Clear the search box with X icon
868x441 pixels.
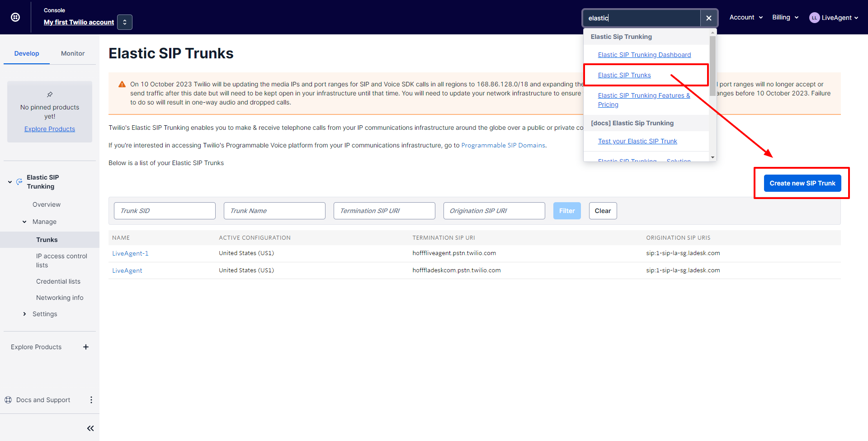708,18
